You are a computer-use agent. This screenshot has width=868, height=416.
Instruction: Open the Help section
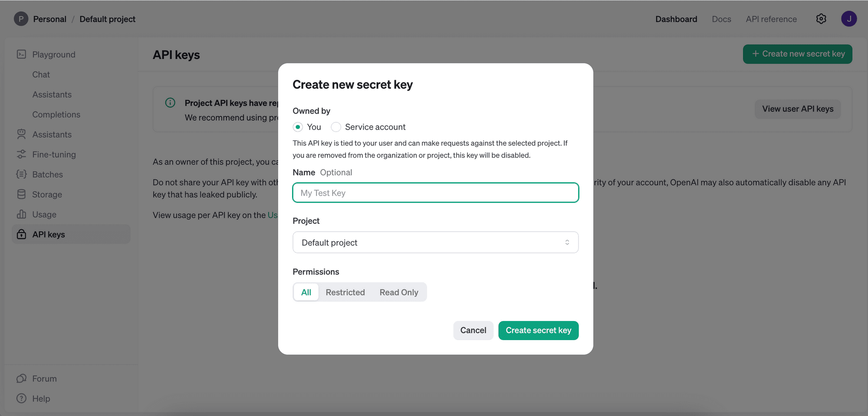42,398
